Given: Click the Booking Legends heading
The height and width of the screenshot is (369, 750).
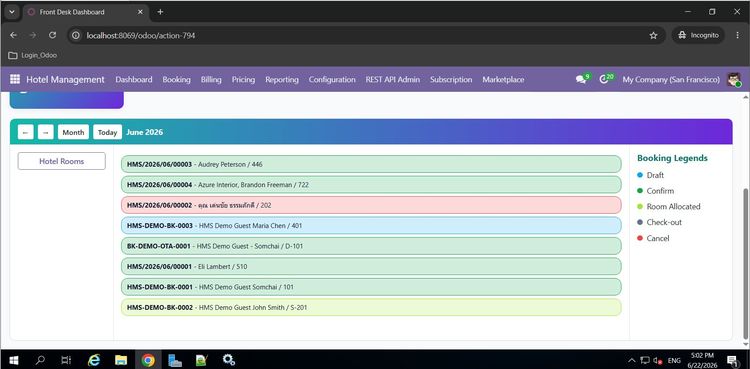Looking at the screenshot, I should pos(672,158).
